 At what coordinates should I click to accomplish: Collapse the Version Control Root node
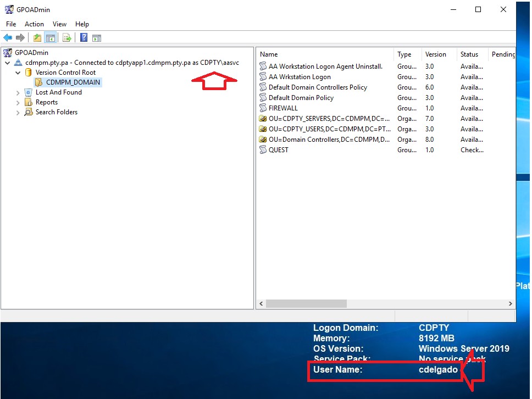pyautogui.click(x=18, y=73)
